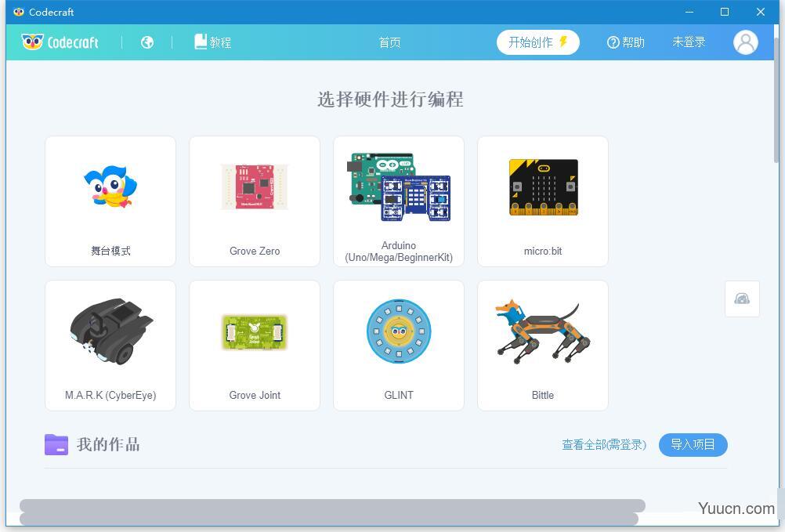
Task: Click the lightning icon in 开始创作 button
Action: 562,42
